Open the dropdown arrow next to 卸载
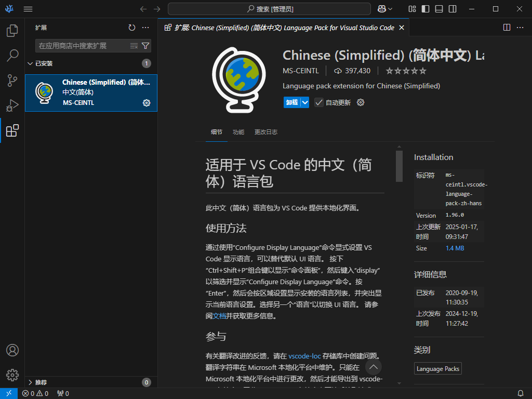Image resolution: width=532 pixels, height=399 pixels. (305, 102)
